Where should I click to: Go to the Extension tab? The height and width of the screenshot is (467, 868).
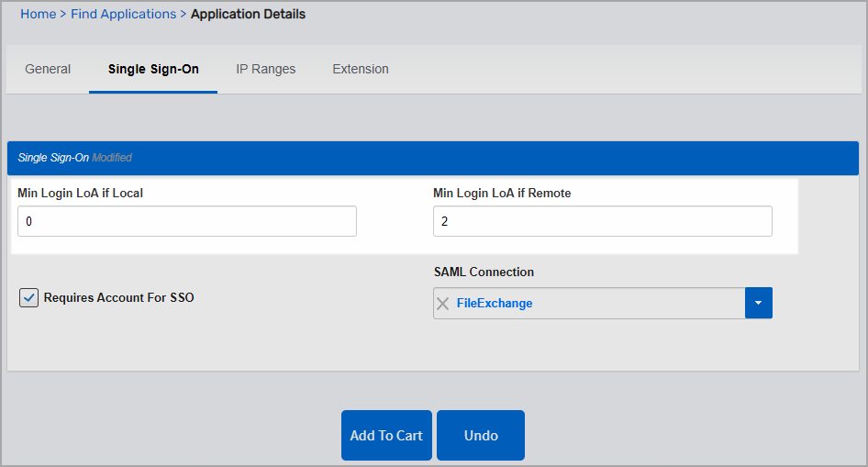coord(360,69)
